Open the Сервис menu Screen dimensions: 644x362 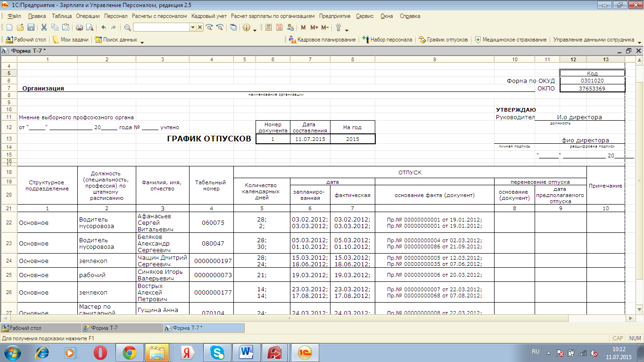(365, 16)
